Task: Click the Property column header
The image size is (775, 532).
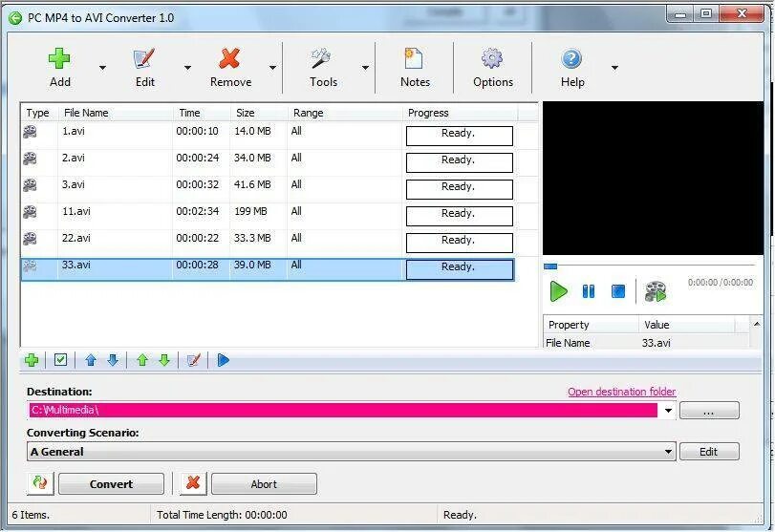Action: click(592, 325)
